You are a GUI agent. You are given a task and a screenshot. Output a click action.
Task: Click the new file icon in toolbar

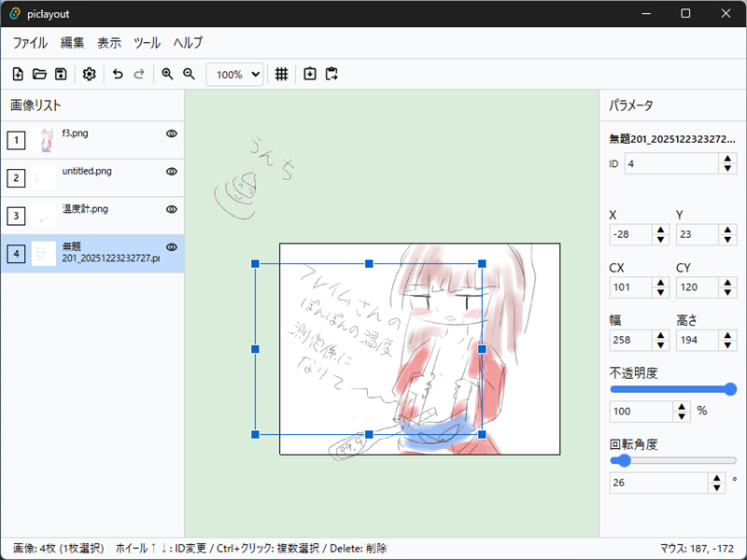(x=18, y=75)
